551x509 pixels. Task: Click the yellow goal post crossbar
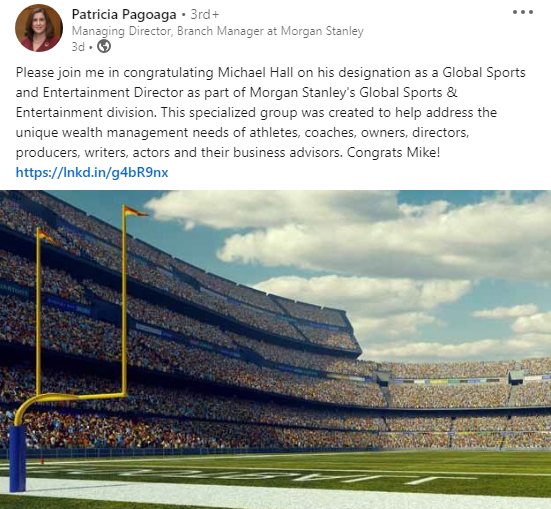pyautogui.click(x=81, y=397)
